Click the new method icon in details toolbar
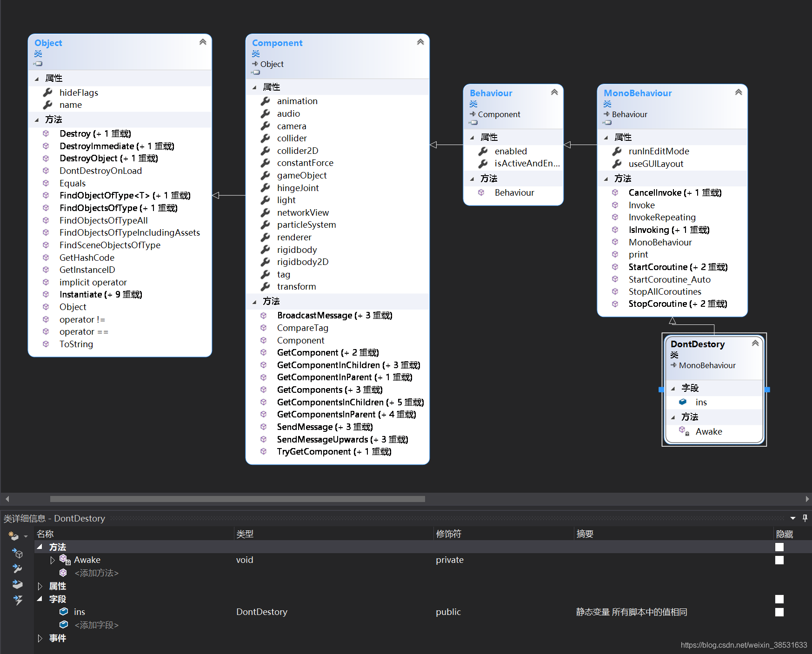812x654 pixels. pos(18,553)
